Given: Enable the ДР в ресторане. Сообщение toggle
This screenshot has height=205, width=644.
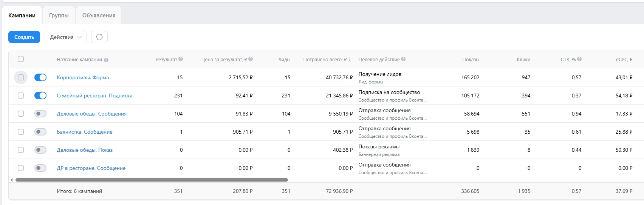Looking at the screenshot, I should tap(40, 168).
